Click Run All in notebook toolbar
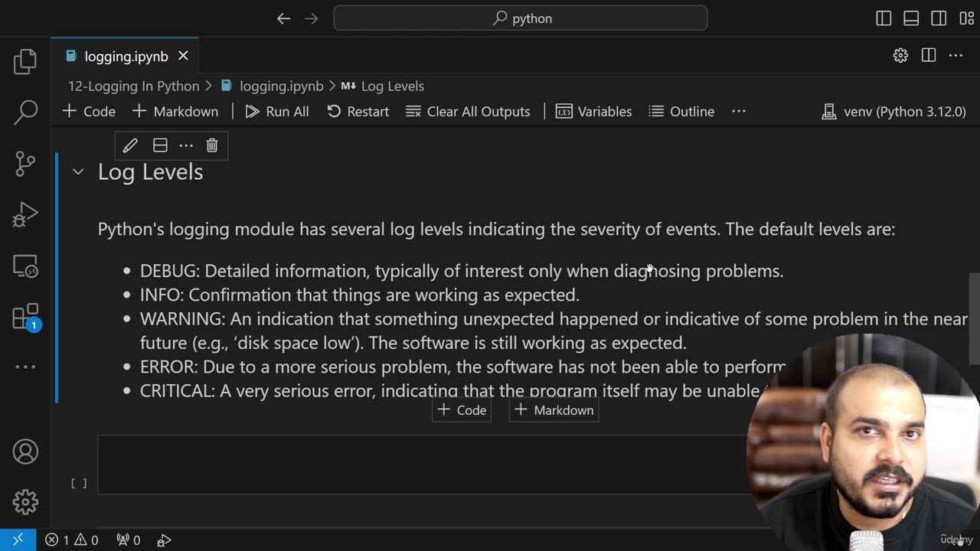The width and height of the screenshot is (980, 551). point(277,111)
